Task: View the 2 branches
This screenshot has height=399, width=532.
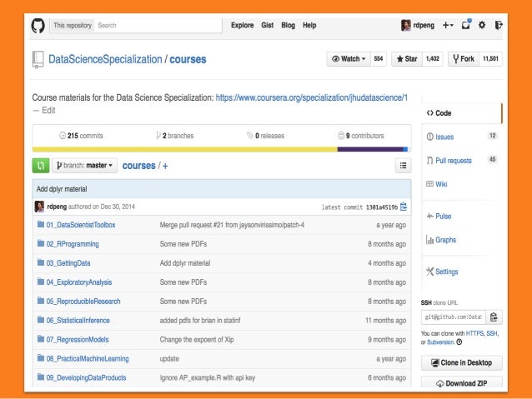Action: (175, 136)
